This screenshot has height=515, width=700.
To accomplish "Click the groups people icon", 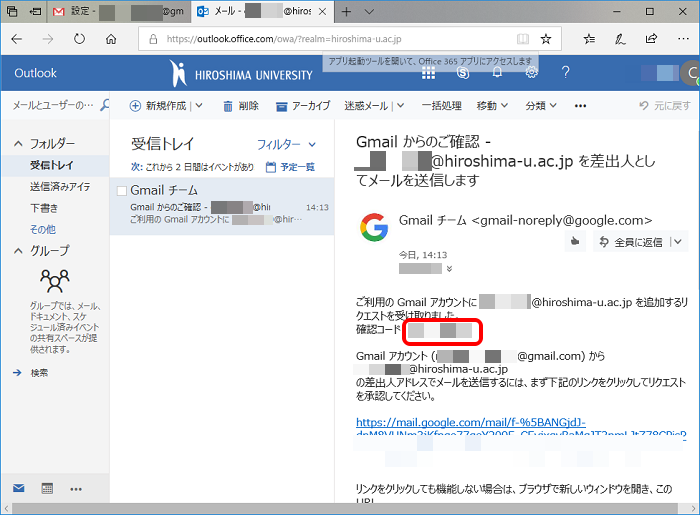I will [x=55, y=280].
